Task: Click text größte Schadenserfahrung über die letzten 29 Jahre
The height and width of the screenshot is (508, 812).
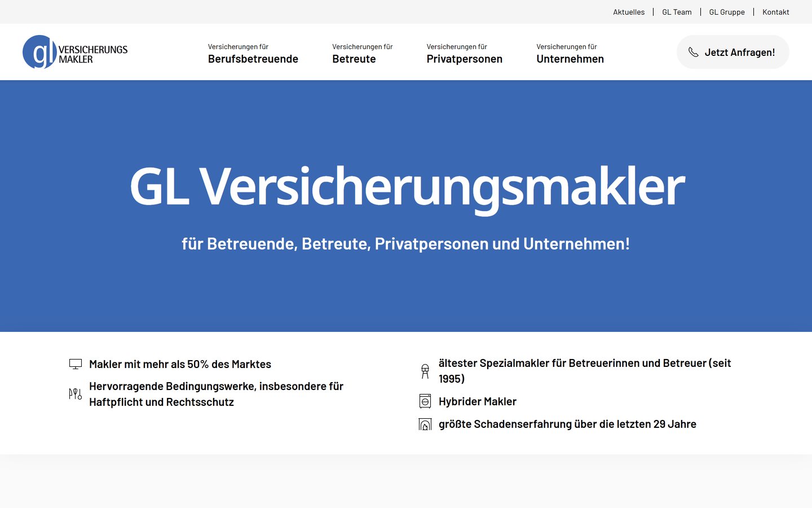Action: point(567,424)
